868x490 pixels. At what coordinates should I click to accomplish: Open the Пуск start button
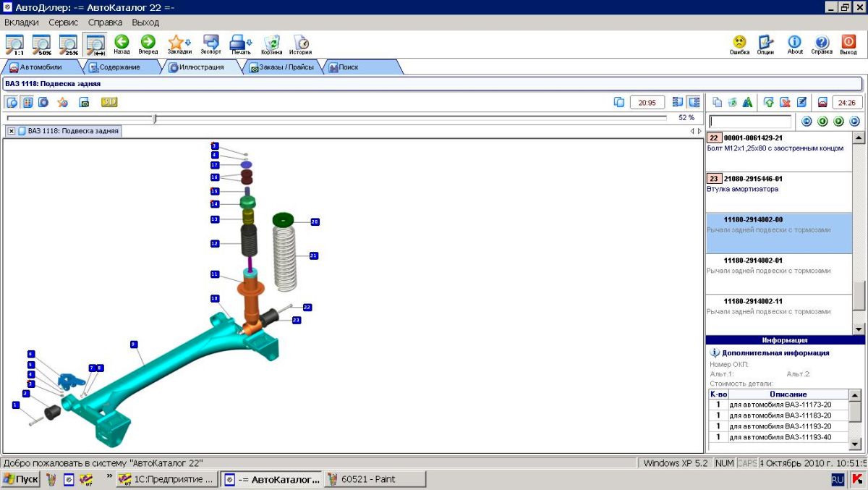click(x=21, y=479)
